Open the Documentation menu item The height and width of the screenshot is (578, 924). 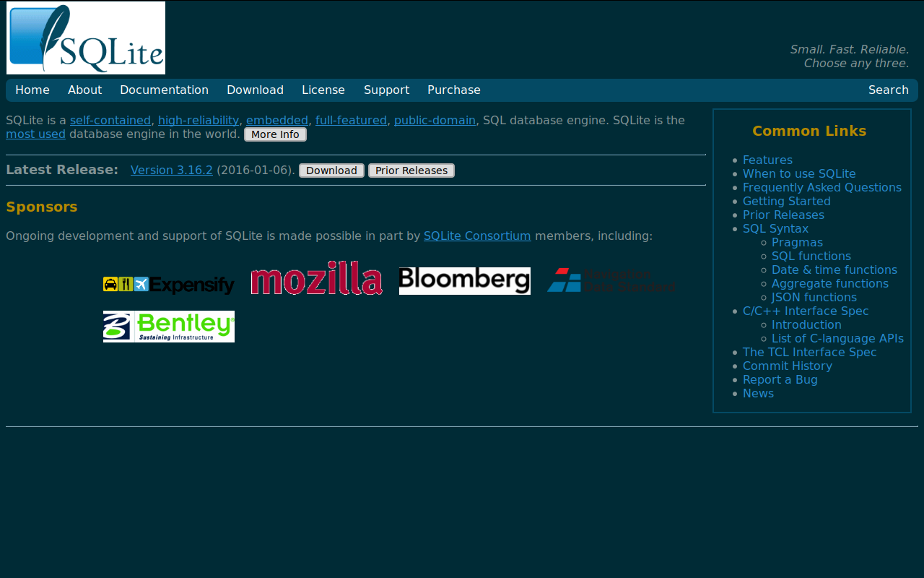164,89
